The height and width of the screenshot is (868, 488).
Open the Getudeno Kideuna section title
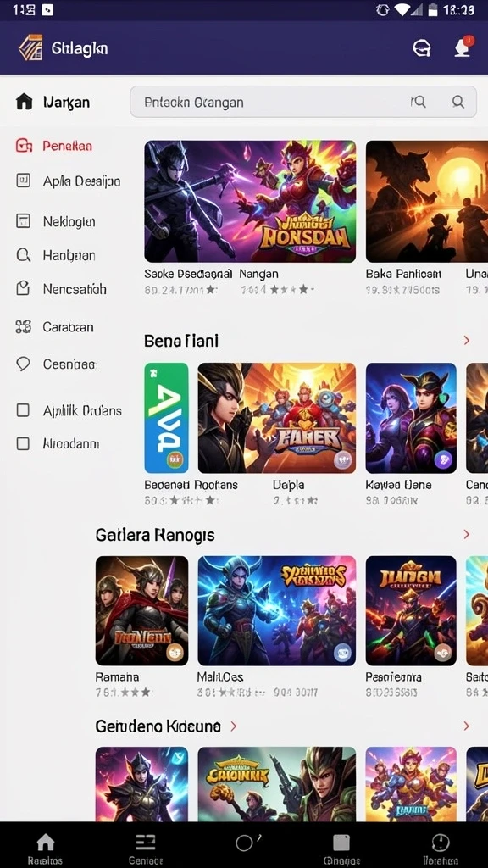[x=158, y=726]
